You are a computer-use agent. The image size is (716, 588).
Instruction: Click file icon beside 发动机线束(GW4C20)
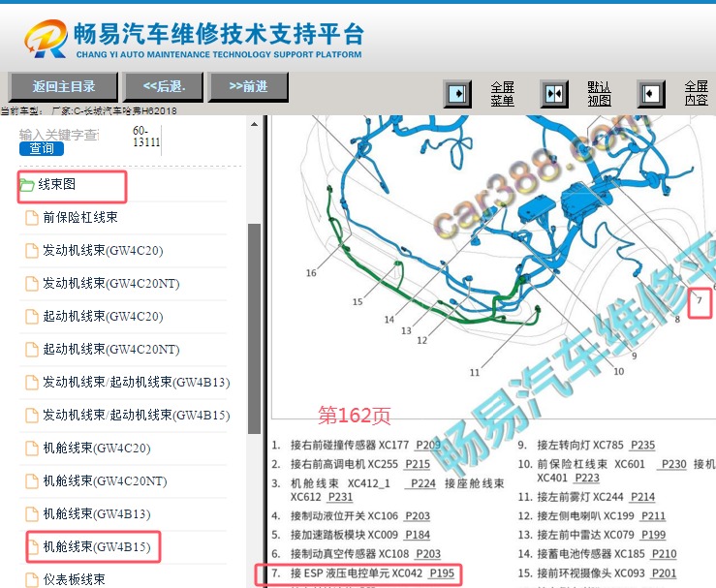coord(32,251)
